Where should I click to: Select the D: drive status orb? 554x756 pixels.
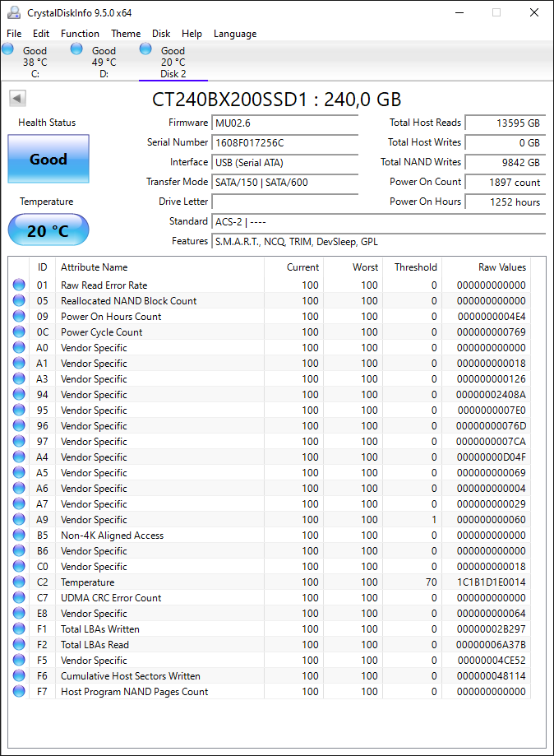76,49
